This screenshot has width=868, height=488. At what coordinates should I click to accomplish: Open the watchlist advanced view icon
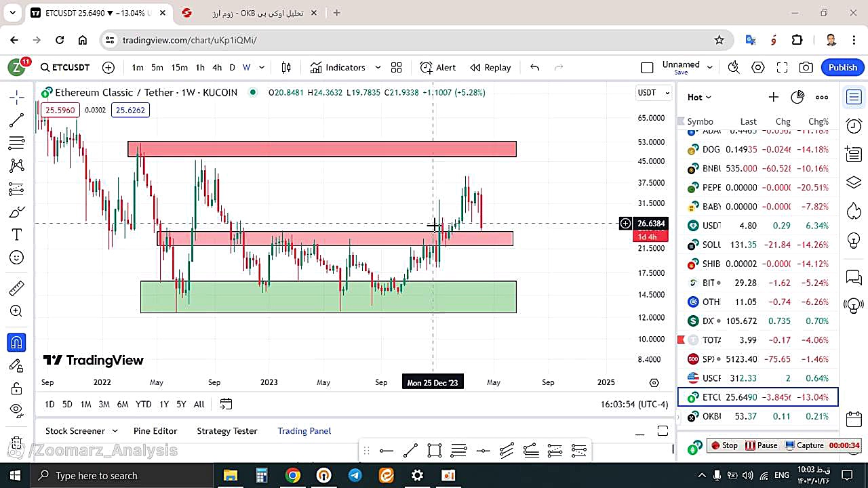coord(797,98)
